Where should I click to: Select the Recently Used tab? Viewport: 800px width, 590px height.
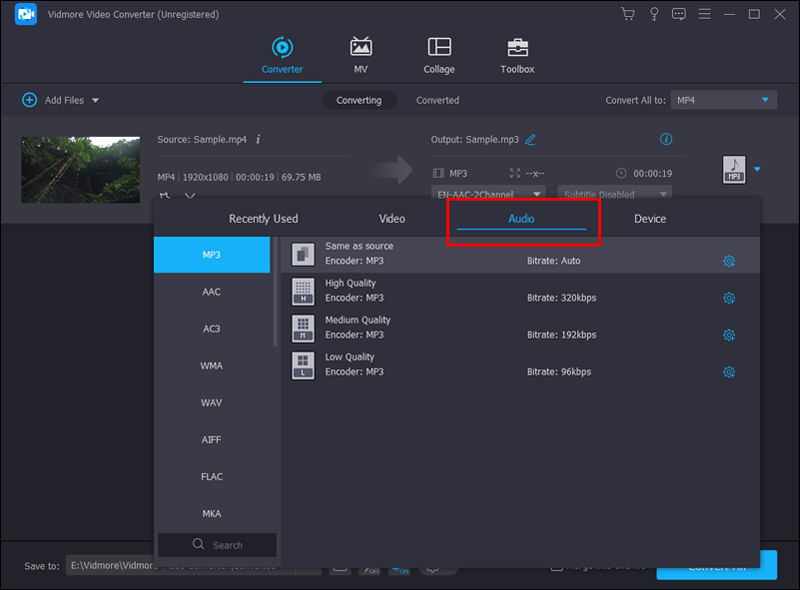tap(263, 218)
